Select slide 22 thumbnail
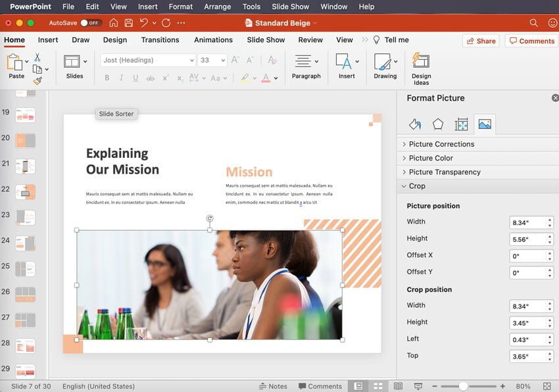The height and width of the screenshot is (392, 559). pyautogui.click(x=25, y=191)
